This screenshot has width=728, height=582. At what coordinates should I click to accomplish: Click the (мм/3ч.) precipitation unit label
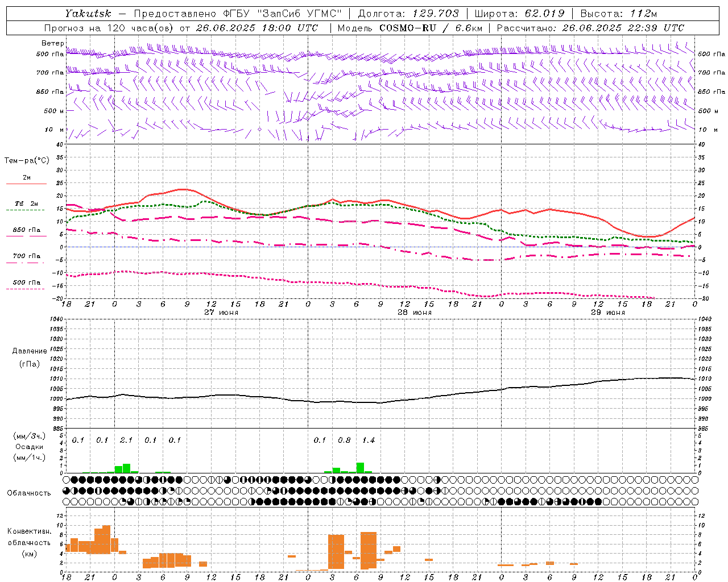(x=30, y=436)
